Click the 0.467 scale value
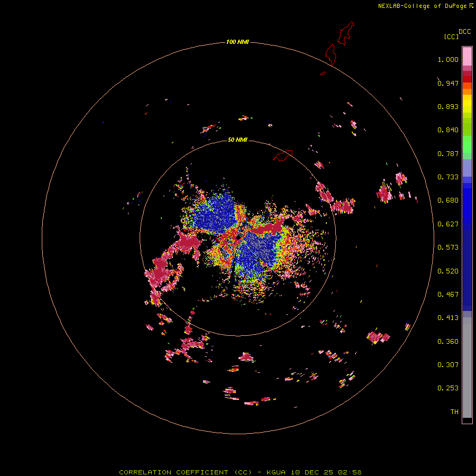 [x=448, y=295]
